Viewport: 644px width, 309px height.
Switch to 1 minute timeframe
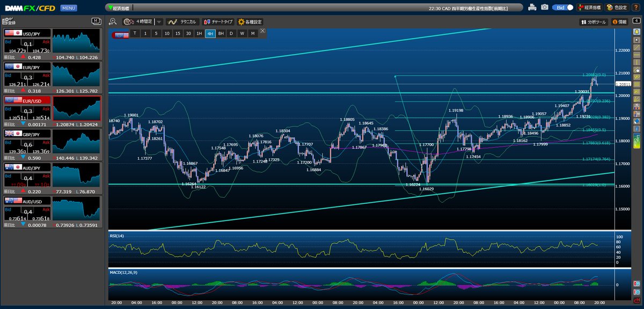[x=145, y=33]
